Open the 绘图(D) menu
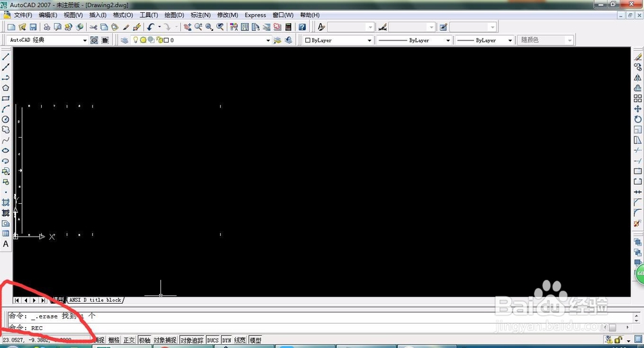 (x=174, y=15)
